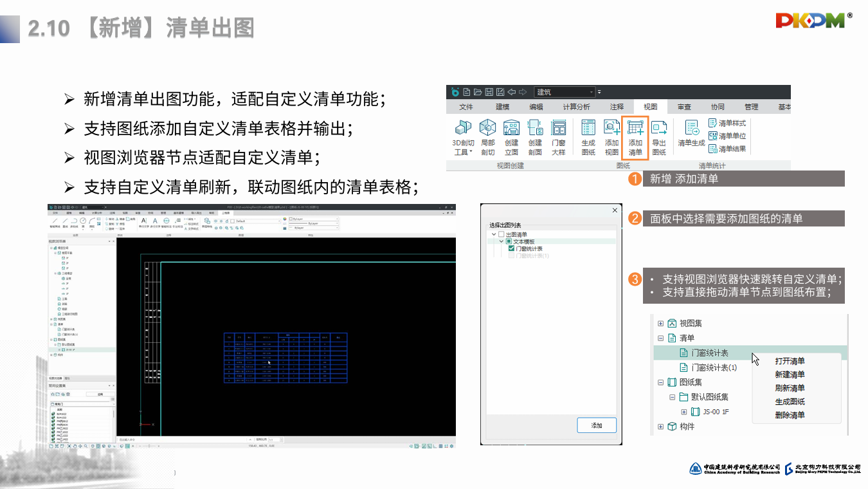868x489 pixels.
Task: Click the save icon in quick access bar
Action: tap(489, 92)
